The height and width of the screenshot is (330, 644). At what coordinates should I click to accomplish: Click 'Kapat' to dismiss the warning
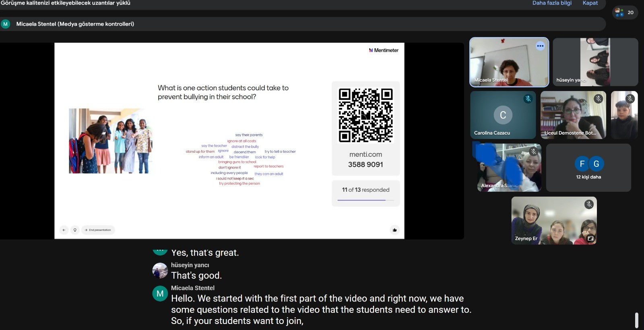coord(590,3)
